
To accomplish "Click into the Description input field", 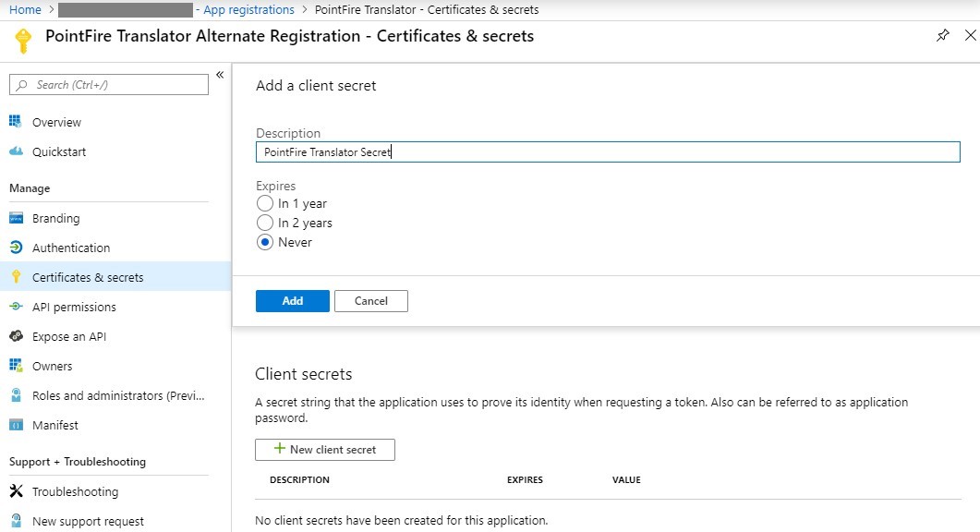I will [x=608, y=151].
